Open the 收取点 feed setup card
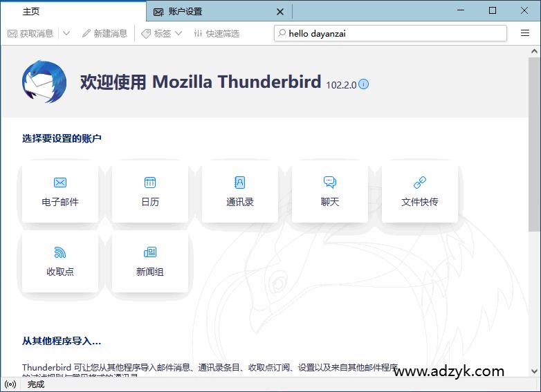This screenshot has width=541, height=392. [60, 263]
